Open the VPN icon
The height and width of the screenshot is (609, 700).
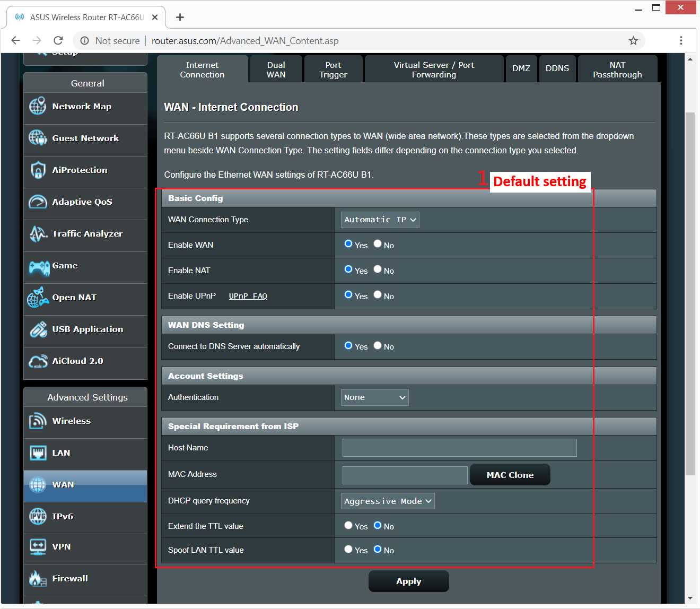[x=38, y=546]
